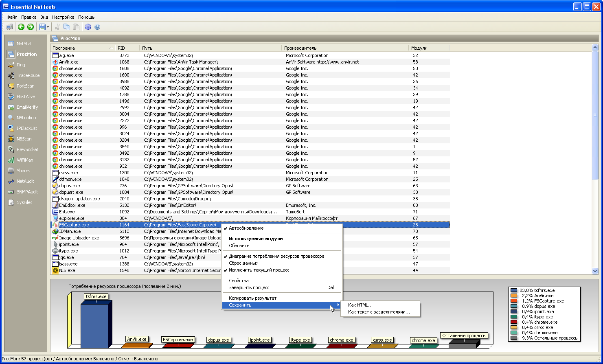Select the EmEditor.exe process row
The width and height of the screenshot is (603, 364).
[x=250, y=205]
